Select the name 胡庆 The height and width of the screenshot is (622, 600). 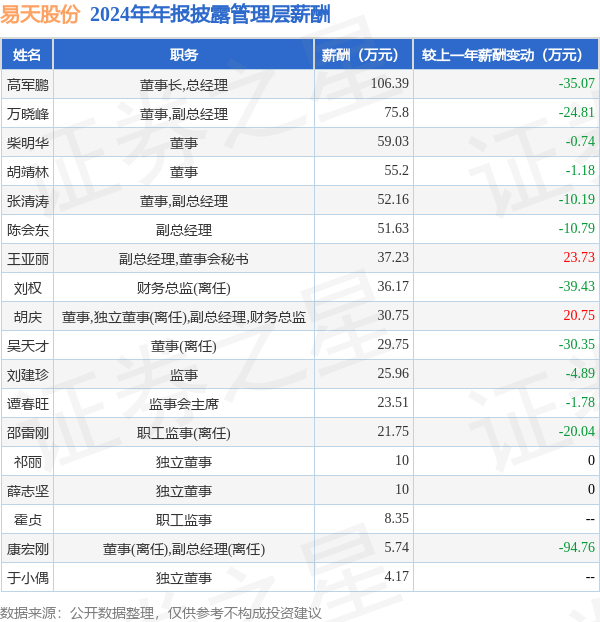(x=28, y=317)
